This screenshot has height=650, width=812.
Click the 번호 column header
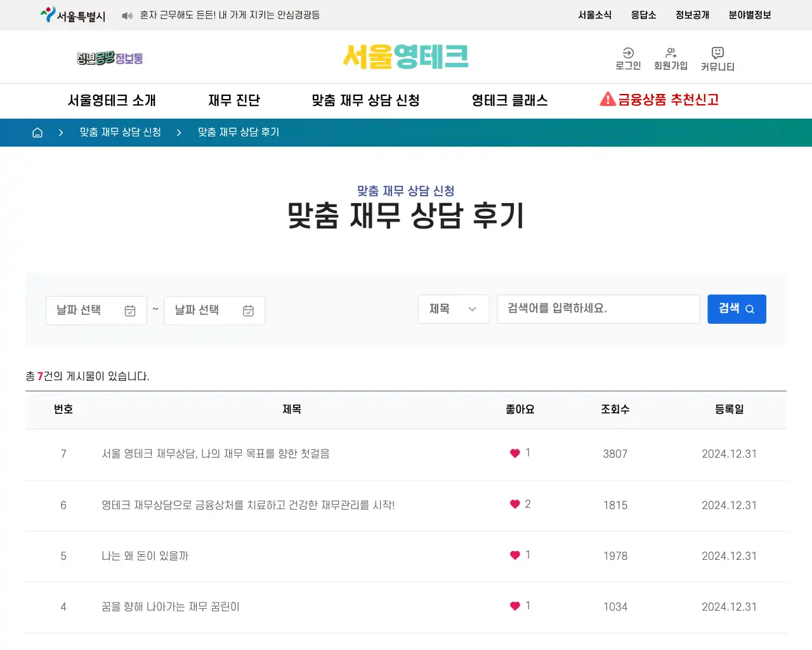click(x=63, y=409)
